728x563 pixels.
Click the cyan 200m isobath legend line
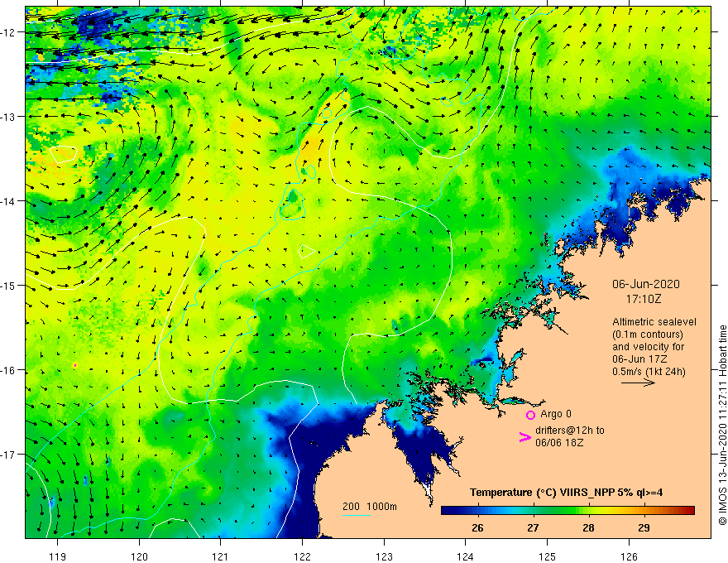pyautogui.click(x=356, y=515)
